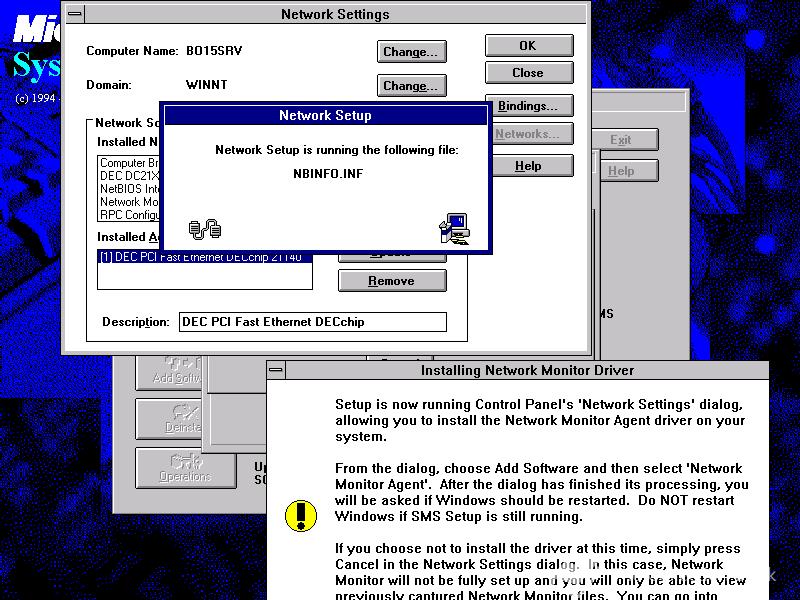Click the network cable connector icon
Image resolution: width=800 pixels, height=600 pixels.
click(205, 229)
